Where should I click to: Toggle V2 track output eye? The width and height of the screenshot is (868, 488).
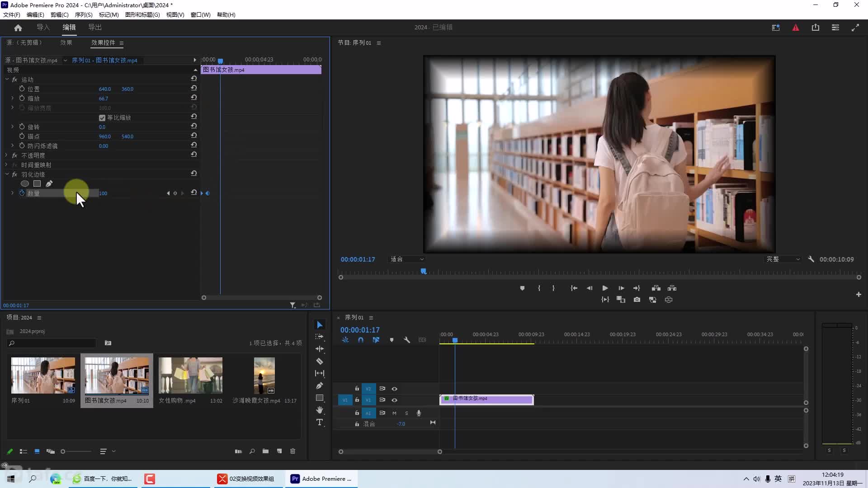tap(394, 389)
